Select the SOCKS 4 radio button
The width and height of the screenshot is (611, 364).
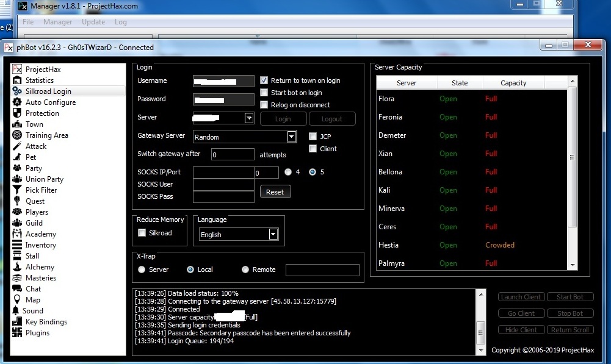coord(287,173)
